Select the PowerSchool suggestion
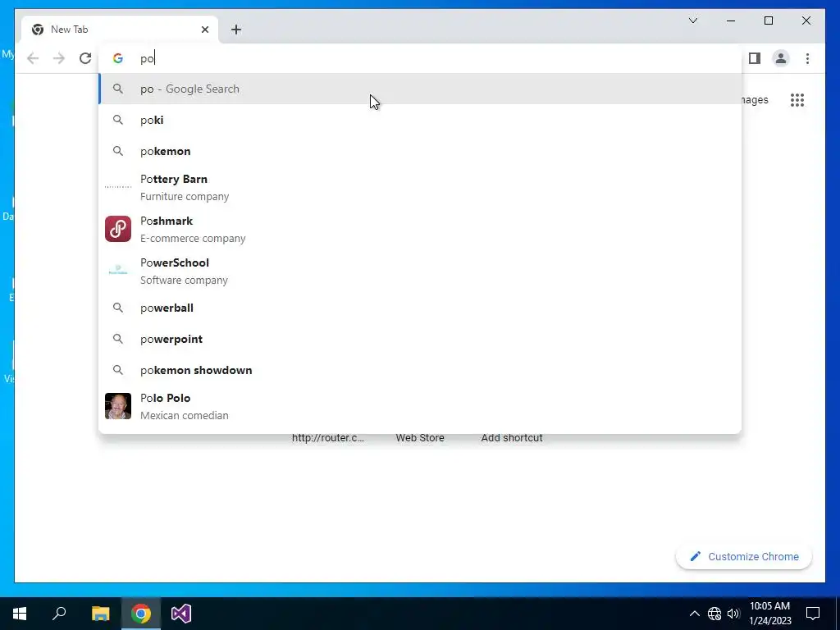The height and width of the screenshot is (630, 840). click(x=420, y=271)
